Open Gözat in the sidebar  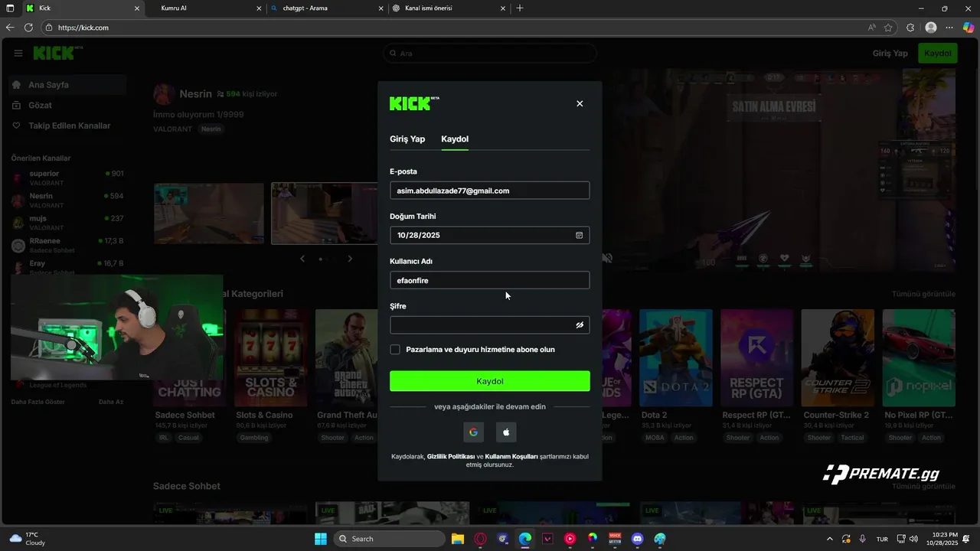tap(67, 105)
